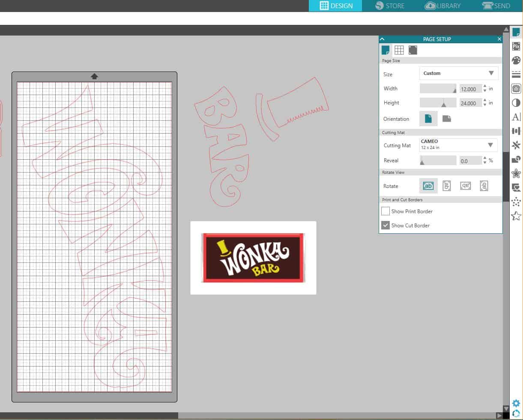Decrease Height with the down stepper arrow
This screenshot has width=523, height=420.
(484, 105)
